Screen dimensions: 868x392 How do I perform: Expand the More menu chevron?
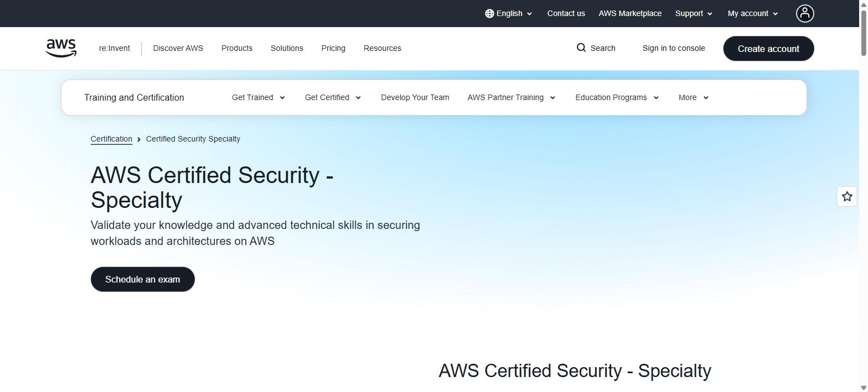(x=706, y=98)
